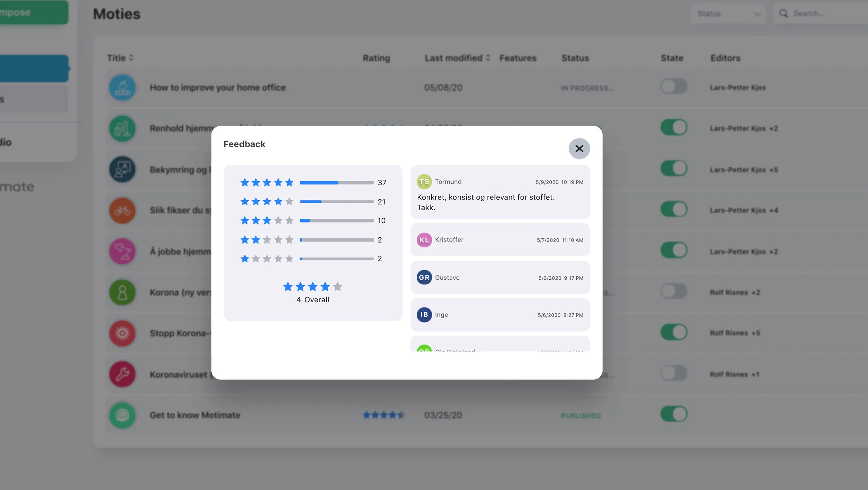This screenshot has height=490, width=868.
Task: Click Kristoffer's KL avatar badge
Action: pyautogui.click(x=424, y=240)
